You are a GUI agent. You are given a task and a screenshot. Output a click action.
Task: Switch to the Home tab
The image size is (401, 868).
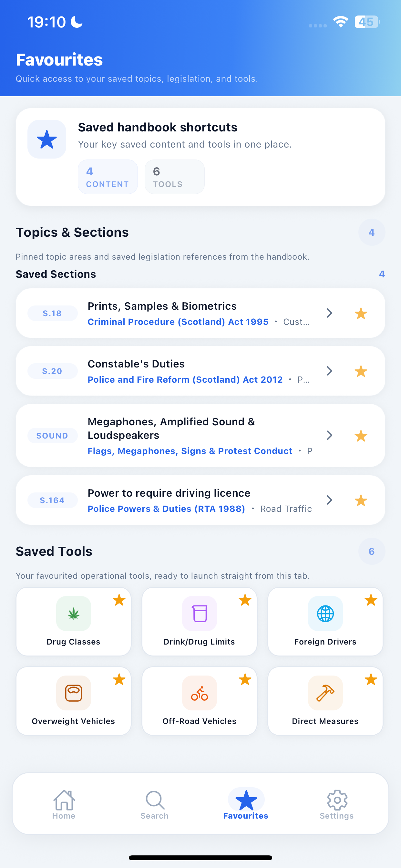pos(64,805)
